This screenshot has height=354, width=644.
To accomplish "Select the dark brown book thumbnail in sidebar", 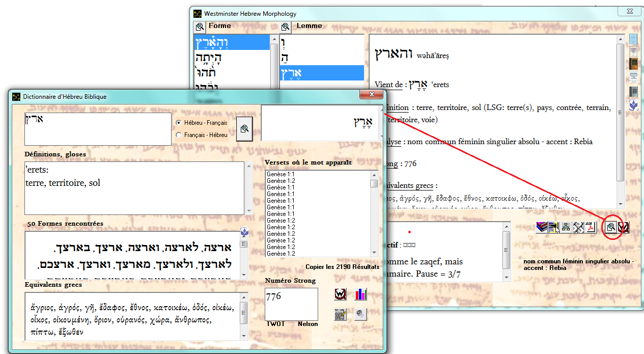I will click(x=633, y=64).
